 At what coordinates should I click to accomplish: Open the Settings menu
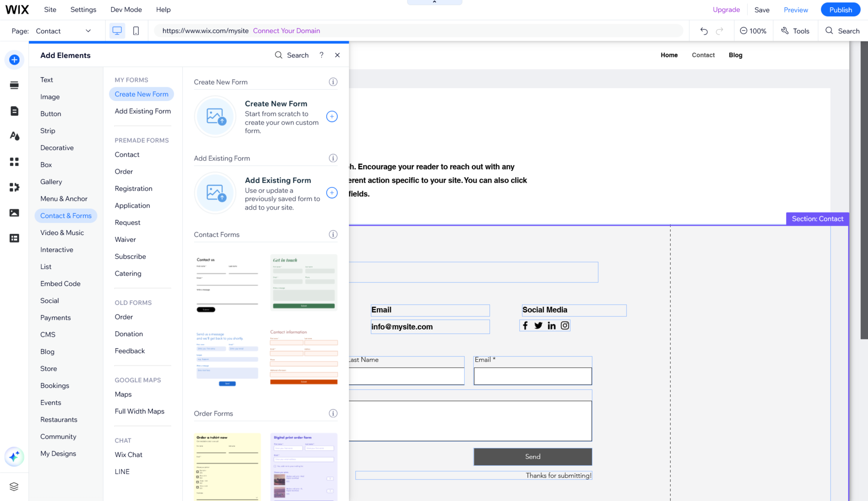tap(83, 9)
